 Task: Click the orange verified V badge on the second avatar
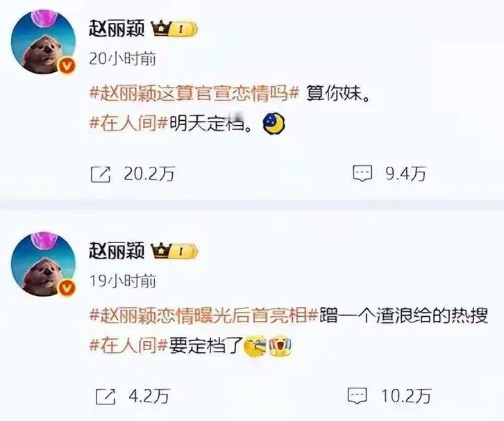(x=67, y=288)
